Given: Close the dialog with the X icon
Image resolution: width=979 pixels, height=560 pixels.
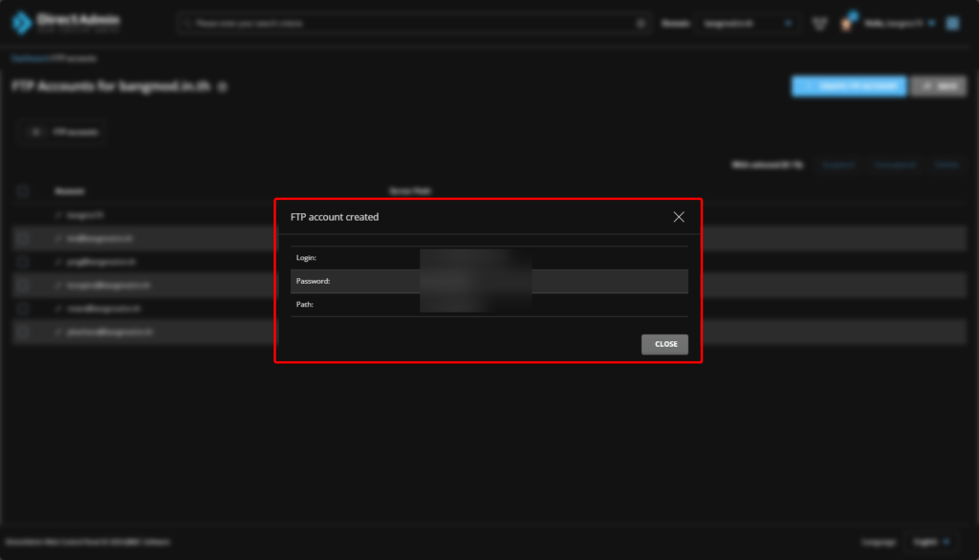Looking at the screenshot, I should 679,217.
